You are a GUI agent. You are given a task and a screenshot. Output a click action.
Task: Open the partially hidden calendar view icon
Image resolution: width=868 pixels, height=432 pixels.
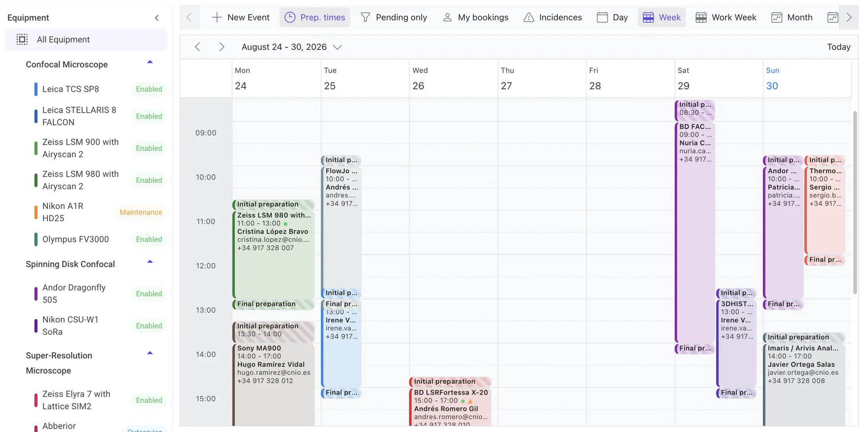click(x=832, y=17)
